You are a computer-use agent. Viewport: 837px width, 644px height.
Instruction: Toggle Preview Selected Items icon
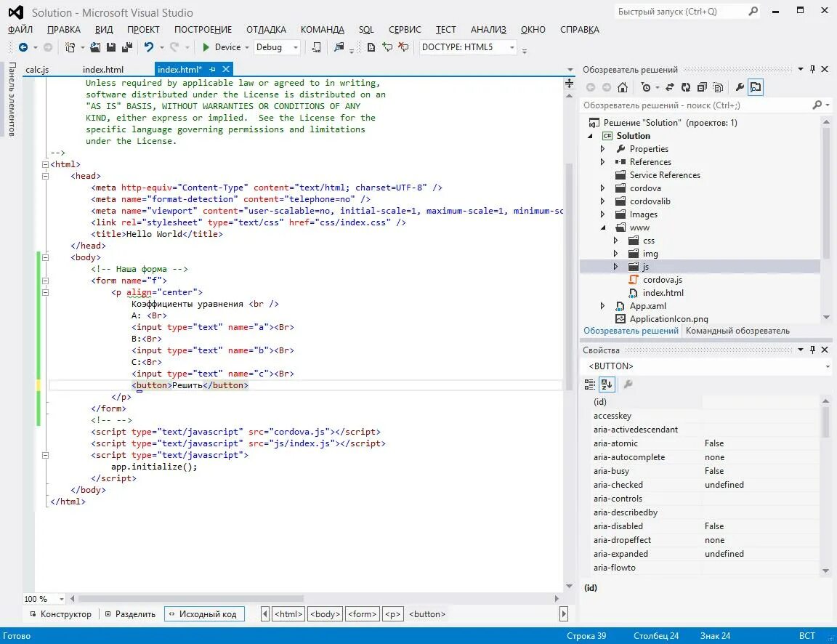(756, 87)
